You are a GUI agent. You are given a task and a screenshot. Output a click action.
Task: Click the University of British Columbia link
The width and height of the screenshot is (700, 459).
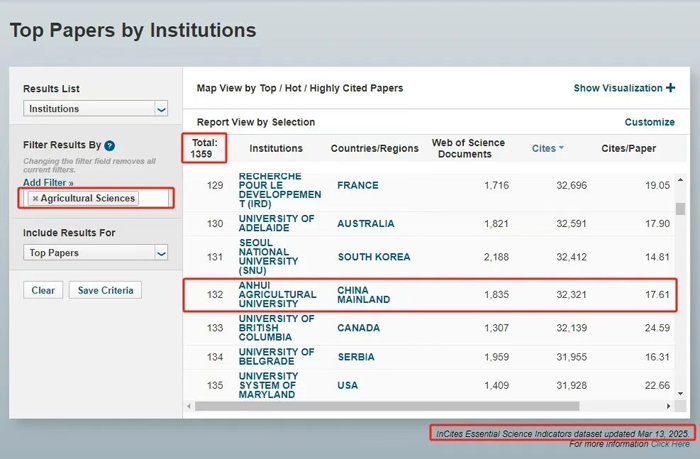pos(277,327)
